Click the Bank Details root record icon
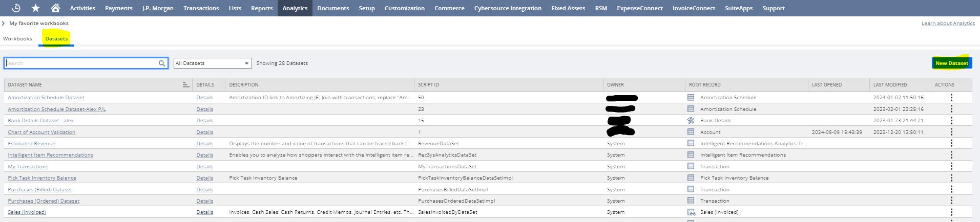 coord(691,121)
